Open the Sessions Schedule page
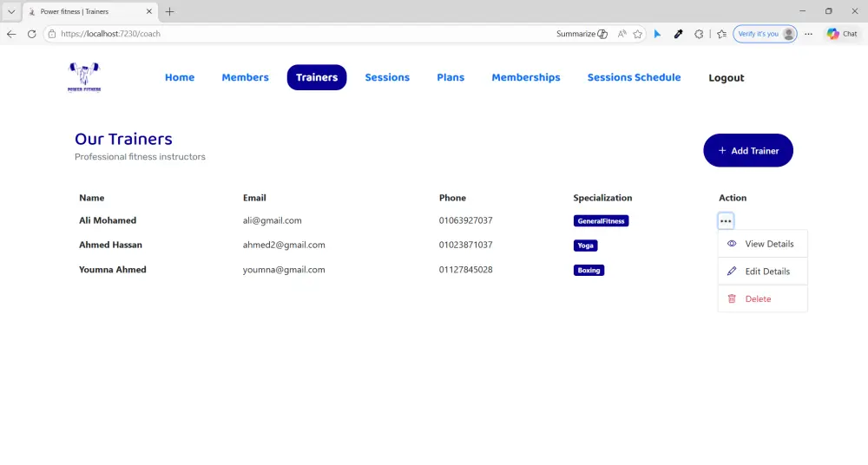 634,77
